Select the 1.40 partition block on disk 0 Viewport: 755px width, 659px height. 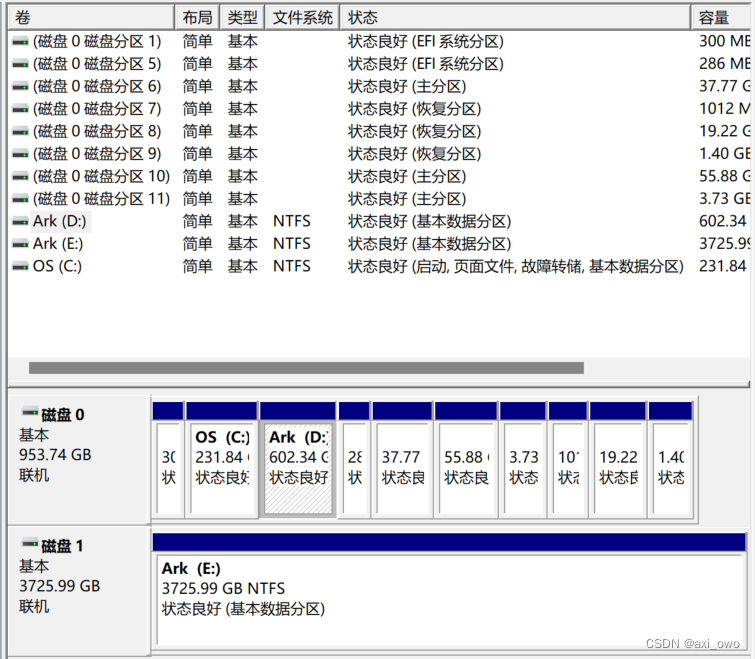[x=671, y=459]
